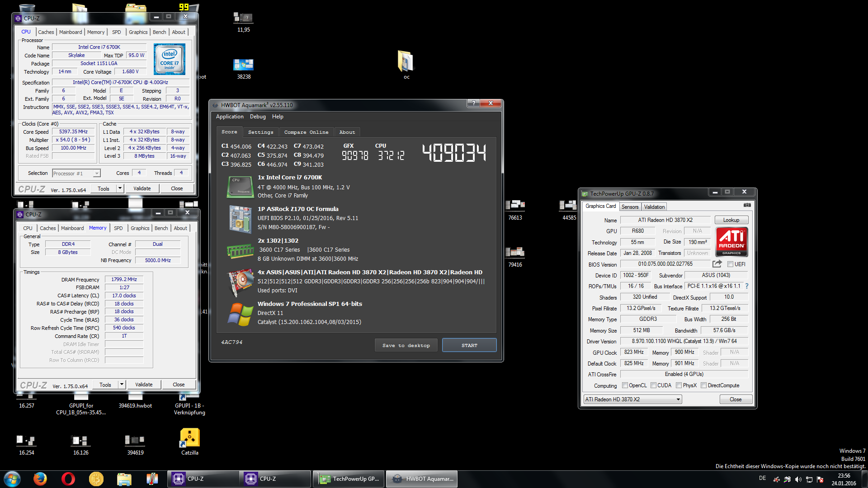Select the desktop icon labeled 79416
Viewport: 868px width, 488px height.
(x=515, y=257)
